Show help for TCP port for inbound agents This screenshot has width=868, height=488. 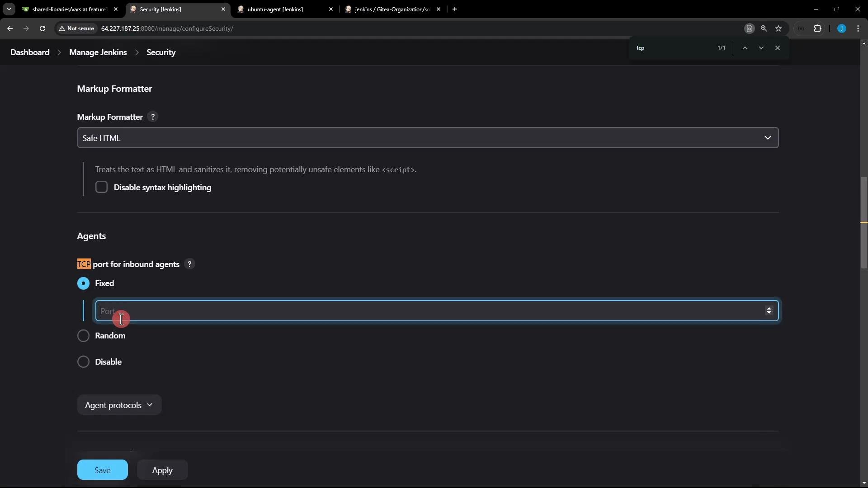coord(189,264)
